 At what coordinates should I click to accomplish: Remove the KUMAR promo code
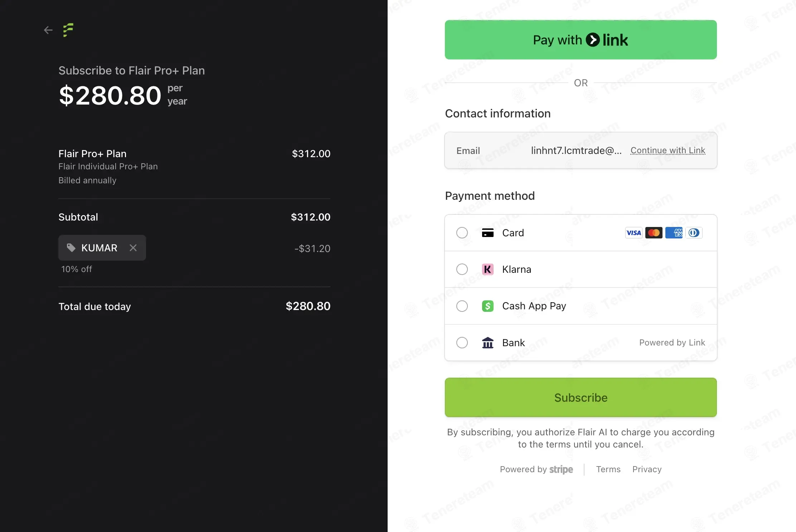[133, 248]
